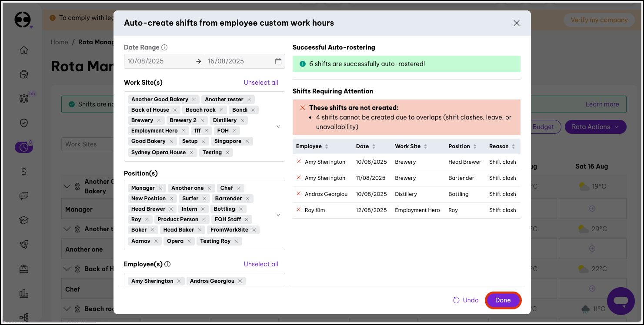The image size is (644, 325).
Task: Remove Amy Sherington from selected employees
Action: click(x=179, y=281)
